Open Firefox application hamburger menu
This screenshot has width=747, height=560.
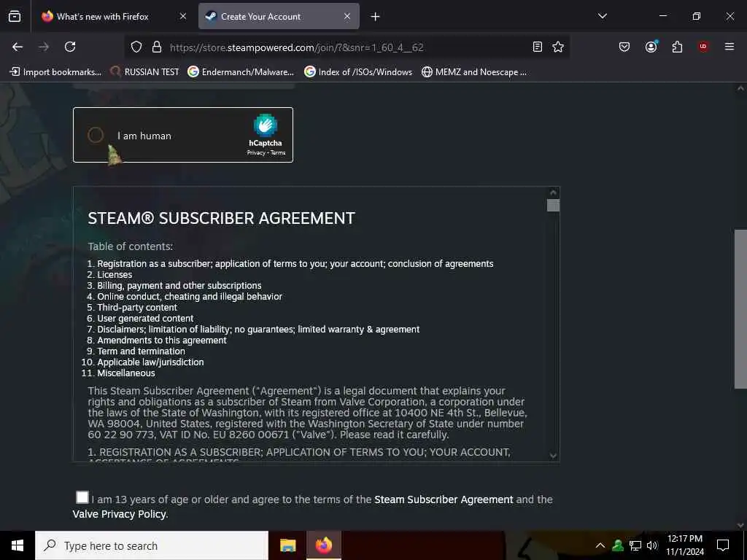[729, 47]
